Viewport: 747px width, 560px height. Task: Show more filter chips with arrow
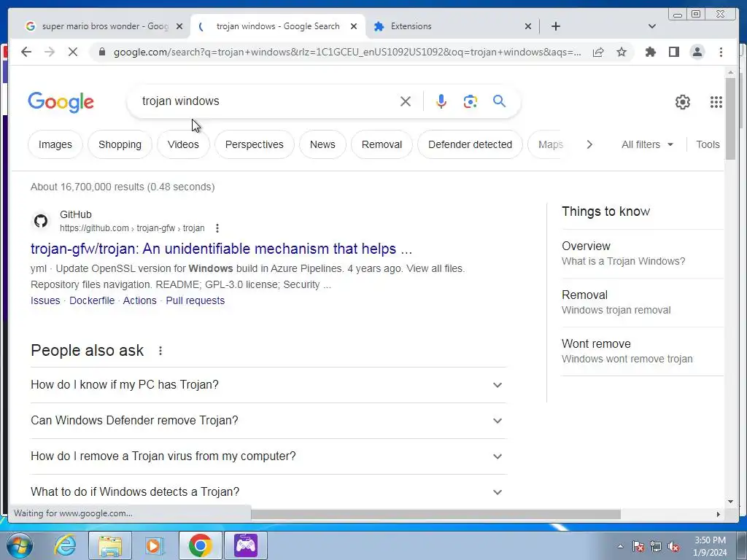point(589,144)
